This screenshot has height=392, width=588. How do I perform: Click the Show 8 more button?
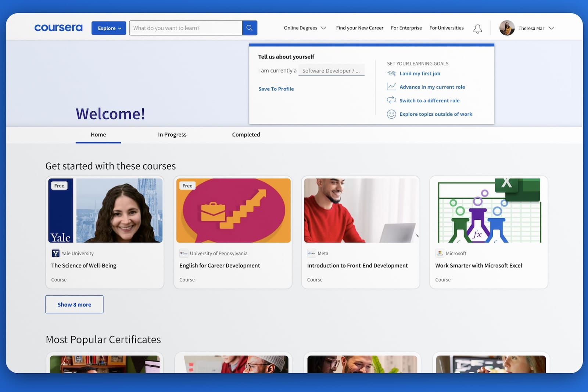click(74, 304)
